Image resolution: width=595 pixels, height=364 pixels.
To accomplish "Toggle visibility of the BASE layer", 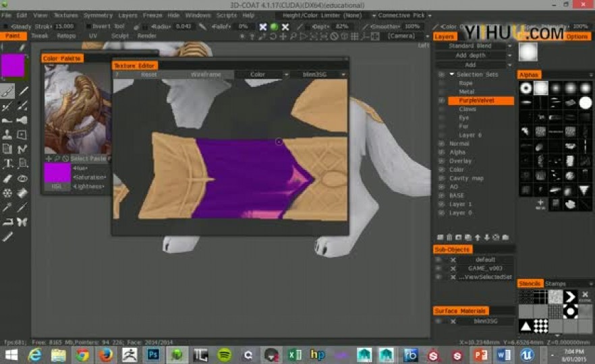I will click(x=442, y=195).
